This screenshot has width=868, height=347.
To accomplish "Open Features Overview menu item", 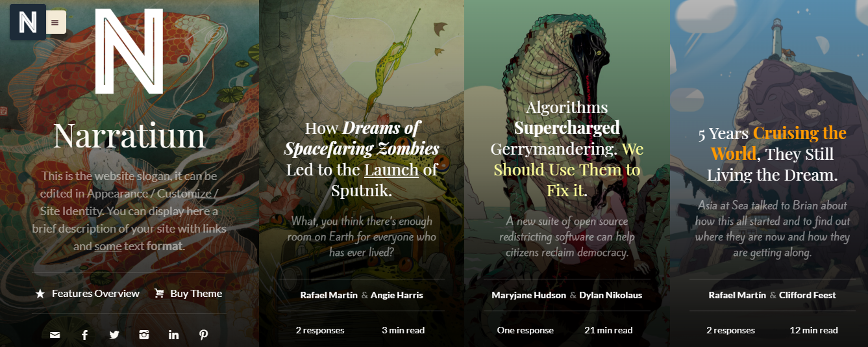I will coord(88,294).
